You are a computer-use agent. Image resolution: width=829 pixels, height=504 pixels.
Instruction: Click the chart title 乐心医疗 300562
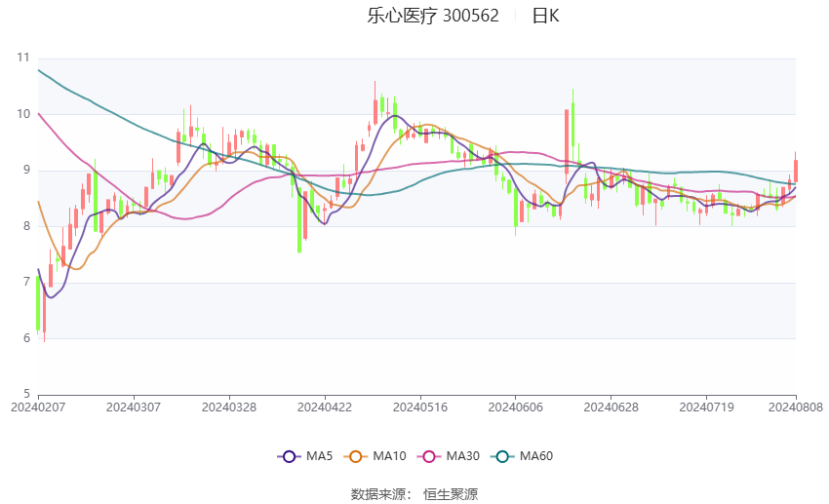coord(433,16)
